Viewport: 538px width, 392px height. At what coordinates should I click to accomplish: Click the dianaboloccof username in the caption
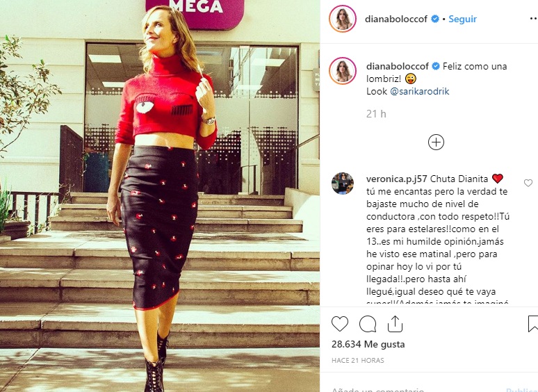[398, 66]
